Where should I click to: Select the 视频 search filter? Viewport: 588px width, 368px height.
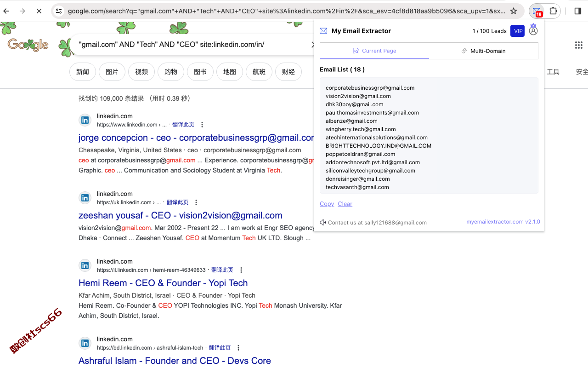coord(141,72)
